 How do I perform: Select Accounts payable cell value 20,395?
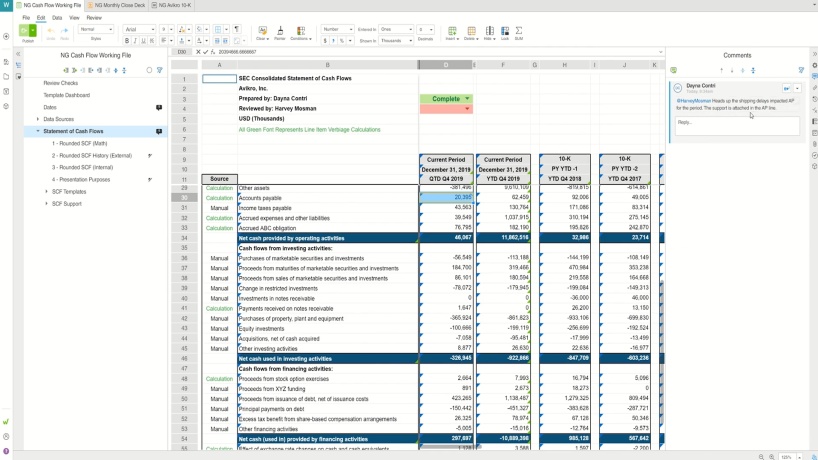click(446, 198)
